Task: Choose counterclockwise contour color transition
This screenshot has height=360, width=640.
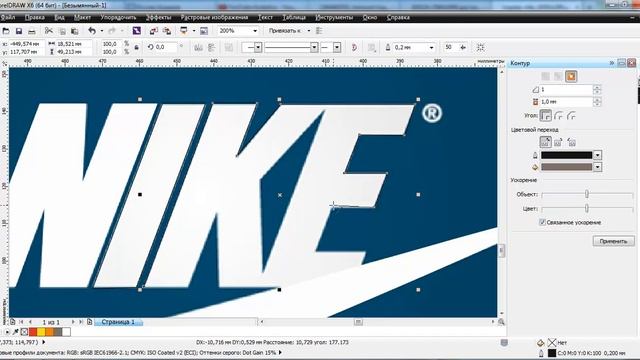Action: (x=571, y=142)
